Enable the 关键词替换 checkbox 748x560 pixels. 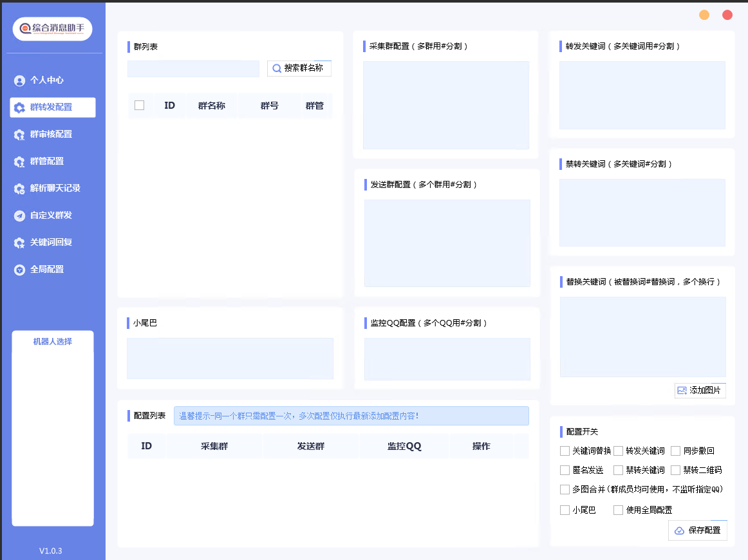coord(565,451)
